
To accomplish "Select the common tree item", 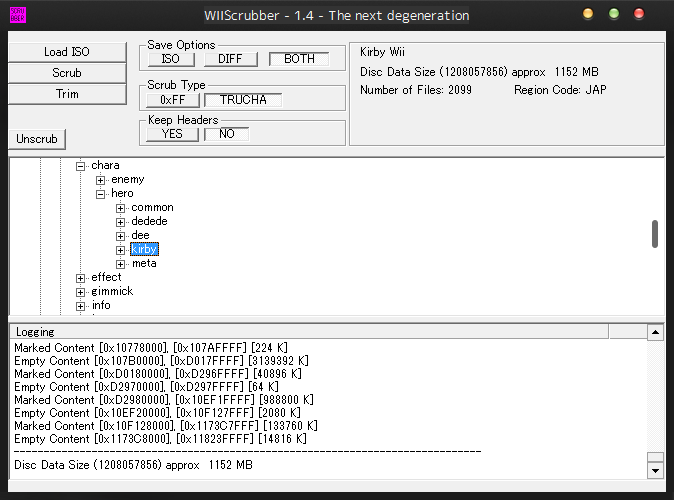I will coord(152,207).
